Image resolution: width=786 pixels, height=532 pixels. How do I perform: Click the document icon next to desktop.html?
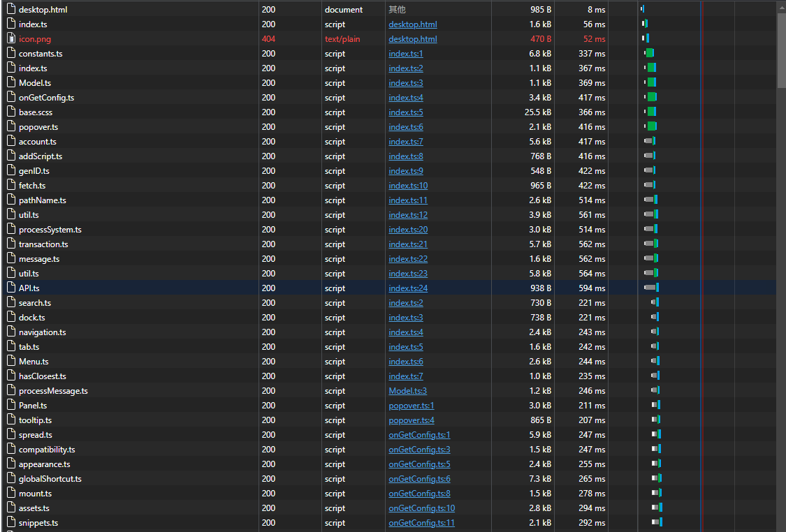tap(11, 10)
